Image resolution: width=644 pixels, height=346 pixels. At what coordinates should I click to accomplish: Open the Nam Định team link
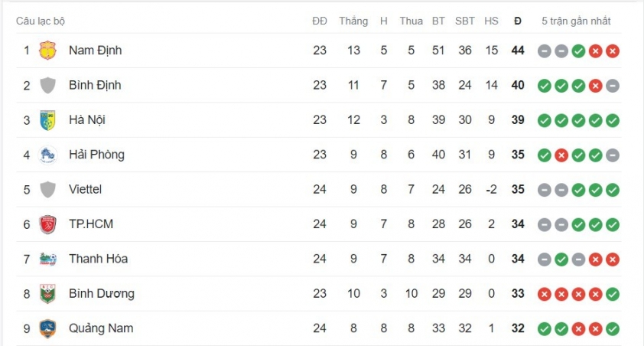(95, 51)
